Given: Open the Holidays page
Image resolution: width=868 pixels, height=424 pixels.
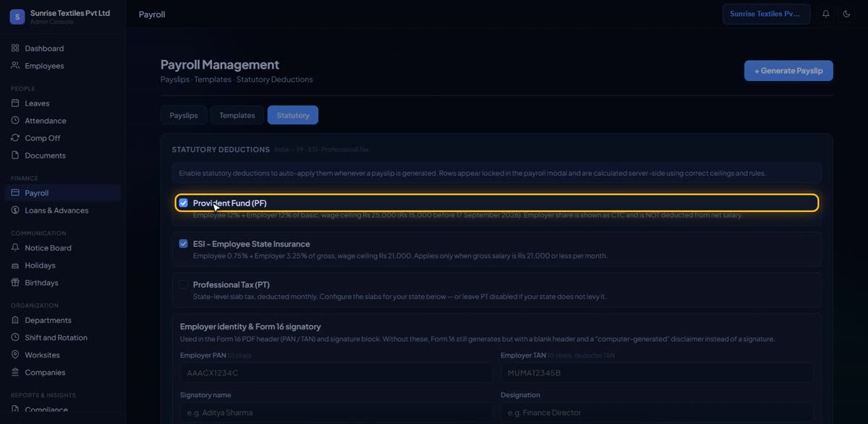Looking at the screenshot, I should [x=62, y=266].
